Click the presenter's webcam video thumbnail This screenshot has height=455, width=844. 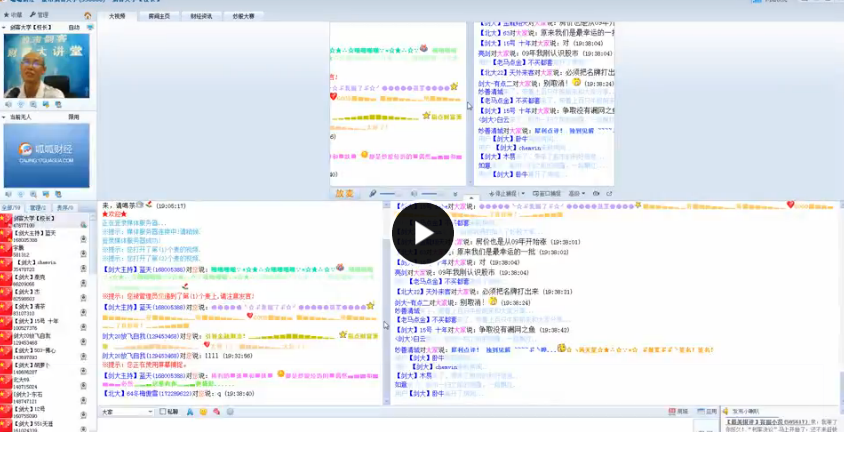[x=46, y=66]
